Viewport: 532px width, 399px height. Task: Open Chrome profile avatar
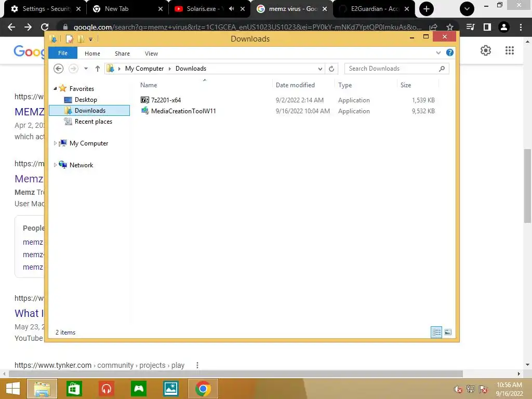click(x=504, y=27)
